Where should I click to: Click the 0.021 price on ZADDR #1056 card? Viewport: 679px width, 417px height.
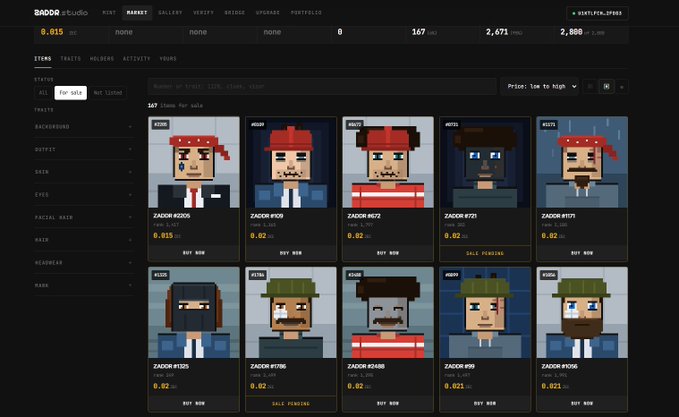[x=551, y=386]
